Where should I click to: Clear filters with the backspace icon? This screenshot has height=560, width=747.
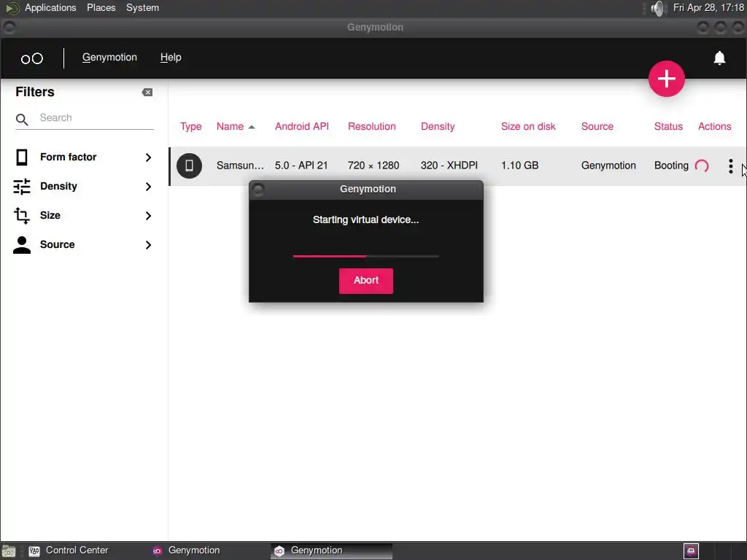147,93
